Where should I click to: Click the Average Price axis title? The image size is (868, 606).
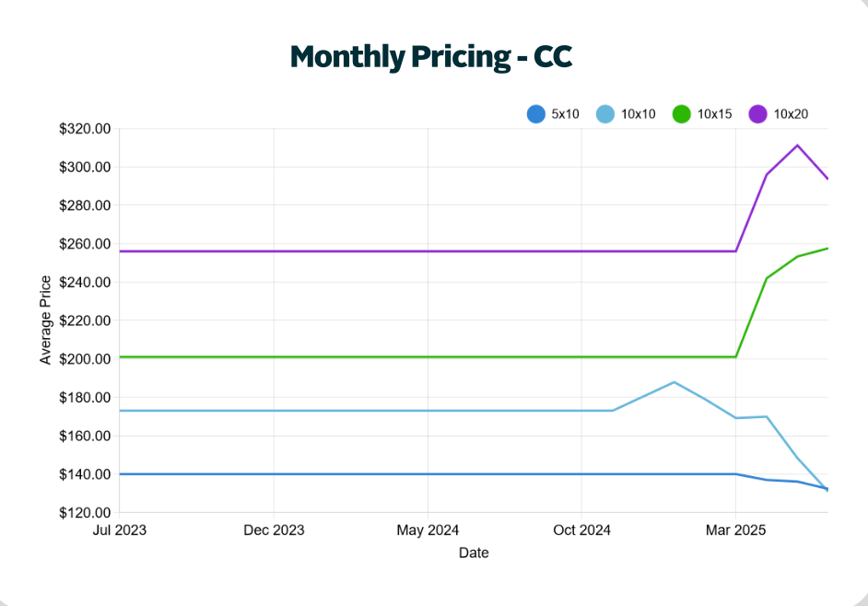(x=46, y=320)
